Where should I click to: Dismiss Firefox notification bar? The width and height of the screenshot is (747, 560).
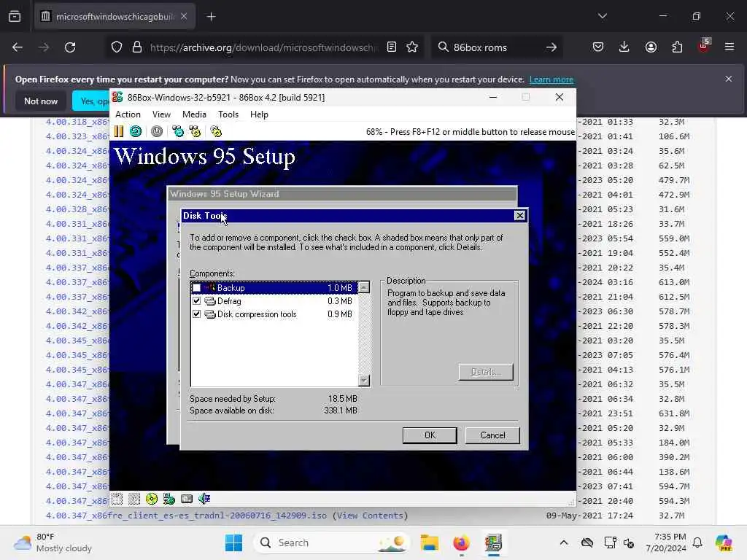729,79
